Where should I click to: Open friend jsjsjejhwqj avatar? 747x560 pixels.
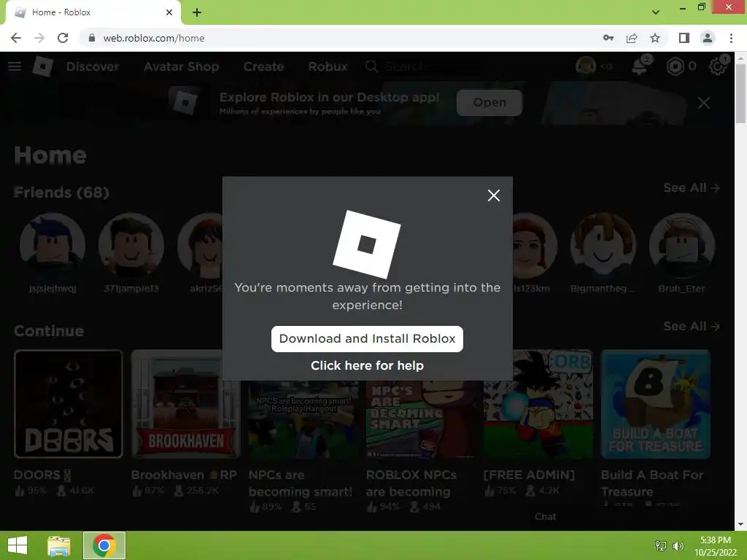click(x=53, y=246)
